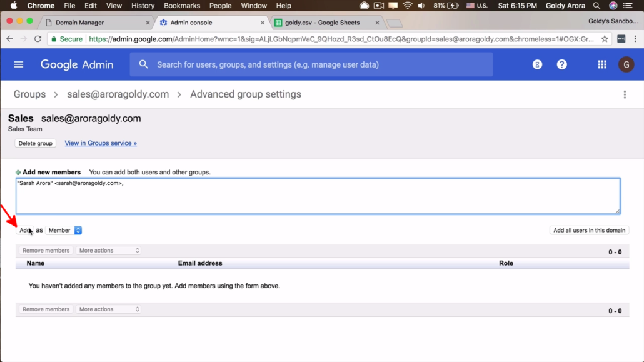The image size is (644, 362).
Task: Click the Goldy's Sandbox profile label
Action: point(613,21)
